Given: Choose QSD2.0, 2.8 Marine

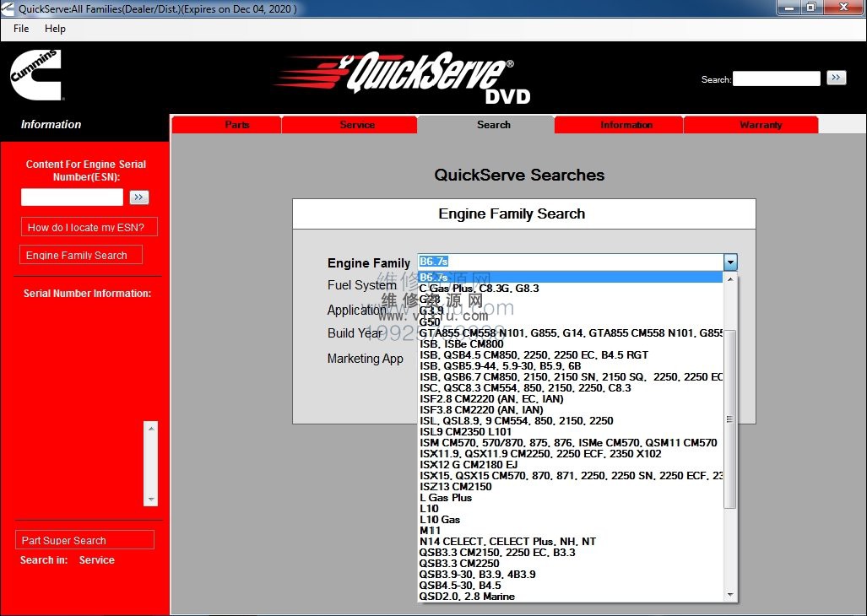Looking at the screenshot, I should (x=570, y=597).
